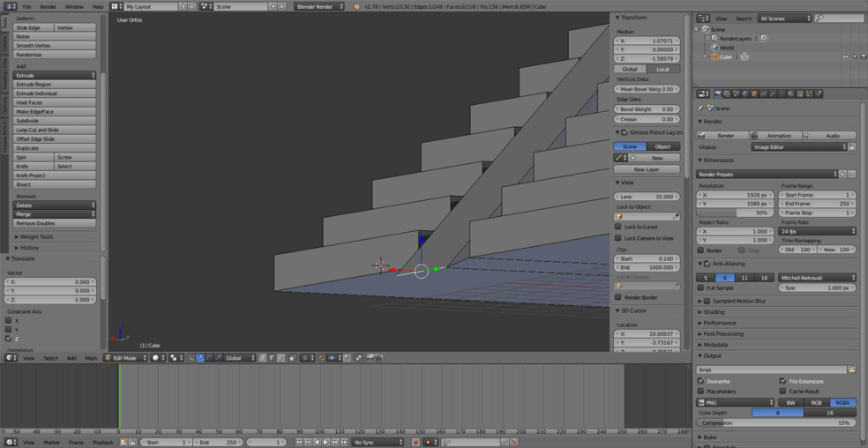Screen dimensions: 868x448
Task: Switch to vertex select mode
Action: (263, 358)
